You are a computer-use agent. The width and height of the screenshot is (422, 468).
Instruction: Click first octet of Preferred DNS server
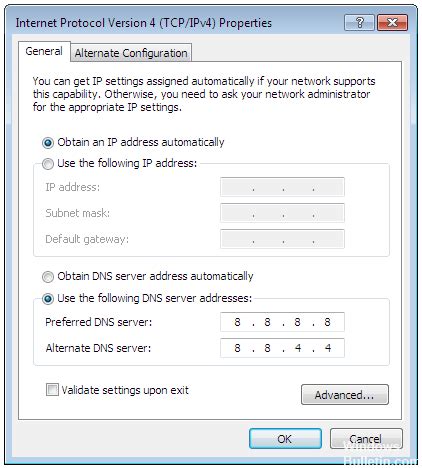[x=237, y=322]
